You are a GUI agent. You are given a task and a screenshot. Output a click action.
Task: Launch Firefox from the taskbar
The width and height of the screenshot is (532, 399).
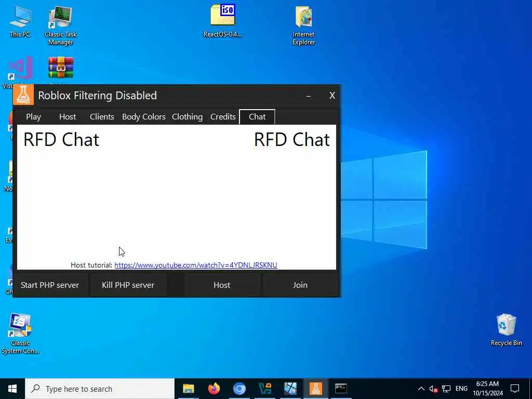[x=214, y=389]
